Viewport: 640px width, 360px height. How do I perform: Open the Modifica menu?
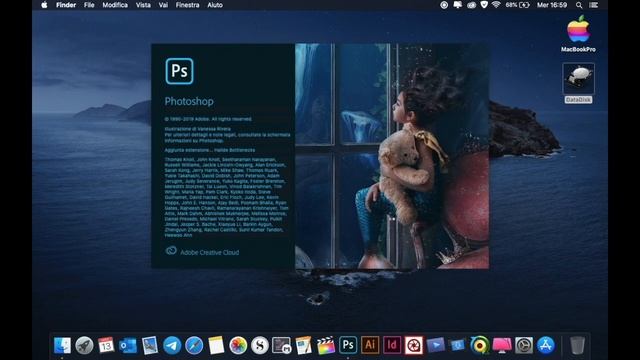(x=115, y=5)
